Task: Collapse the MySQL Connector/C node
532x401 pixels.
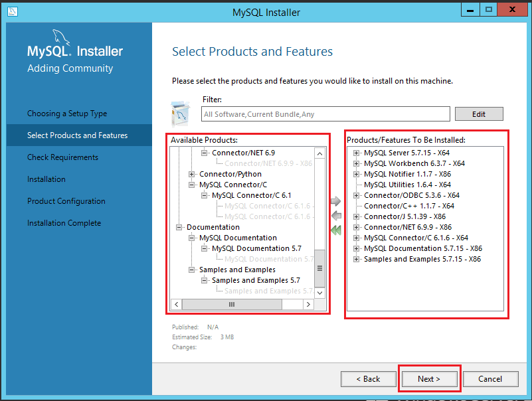Action: point(192,185)
